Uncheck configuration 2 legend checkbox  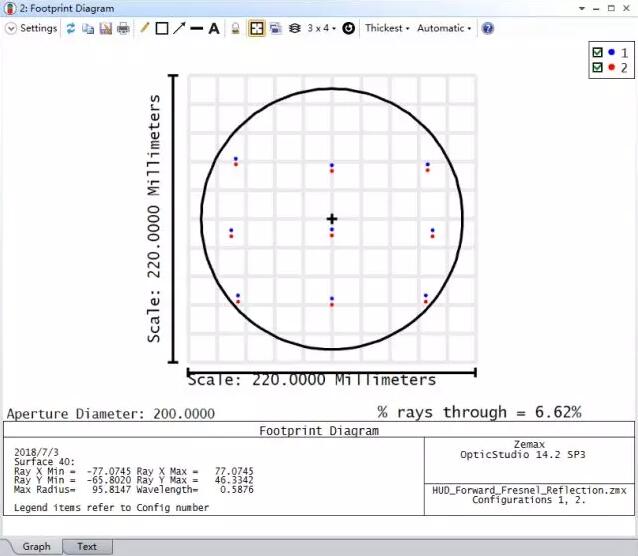point(598,67)
